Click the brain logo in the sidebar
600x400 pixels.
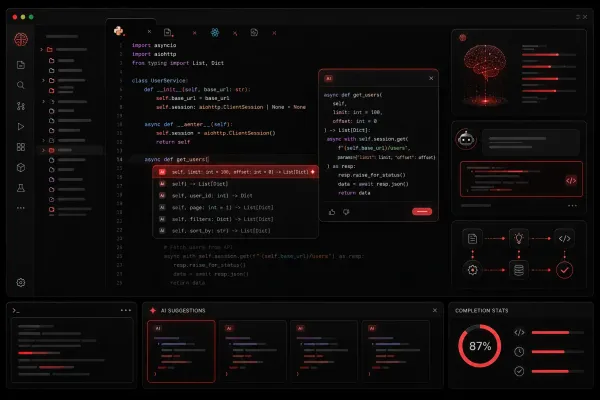21,39
